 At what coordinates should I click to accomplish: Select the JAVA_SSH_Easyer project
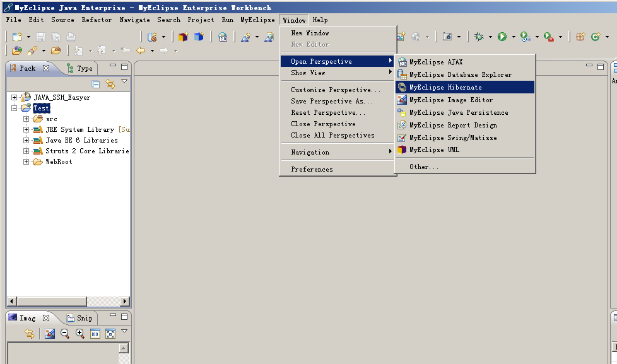62,97
